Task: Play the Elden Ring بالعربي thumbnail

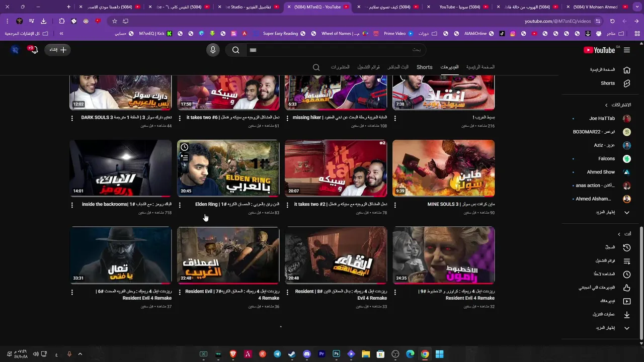Action: pos(228,168)
